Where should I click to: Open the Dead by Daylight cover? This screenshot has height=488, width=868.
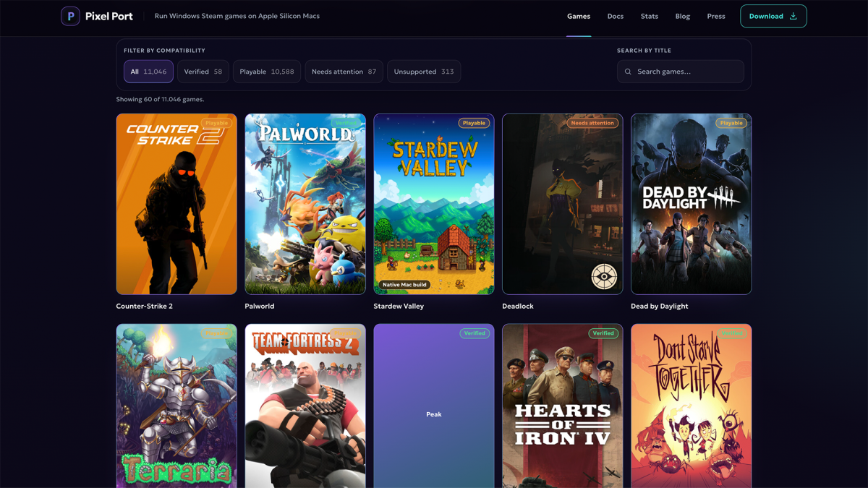click(x=692, y=204)
